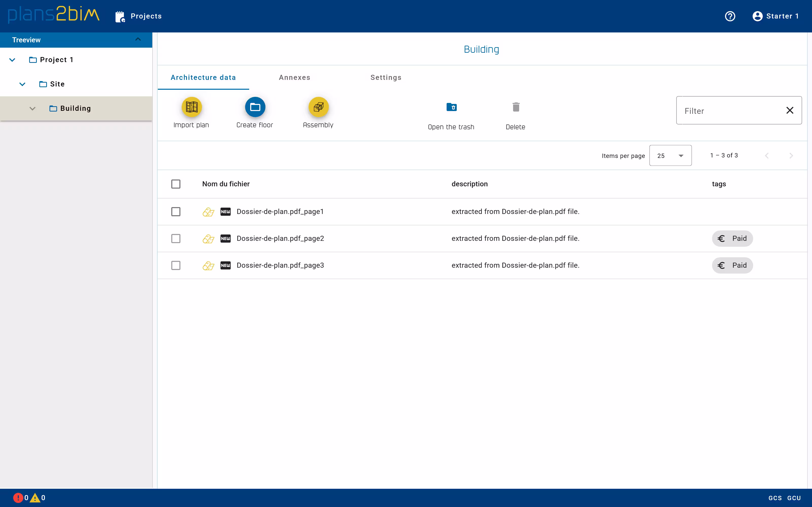The height and width of the screenshot is (507, 812).
Task: Open the Settings tab
Action: click(x=385, y=78)
